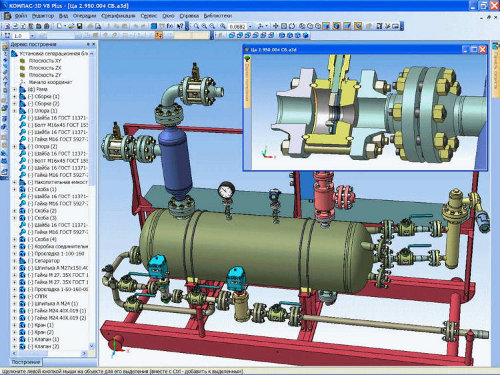The image size is (500, 375).
Task: Click the 1.0 scale field in second toolbar
Action: (21, 35)
